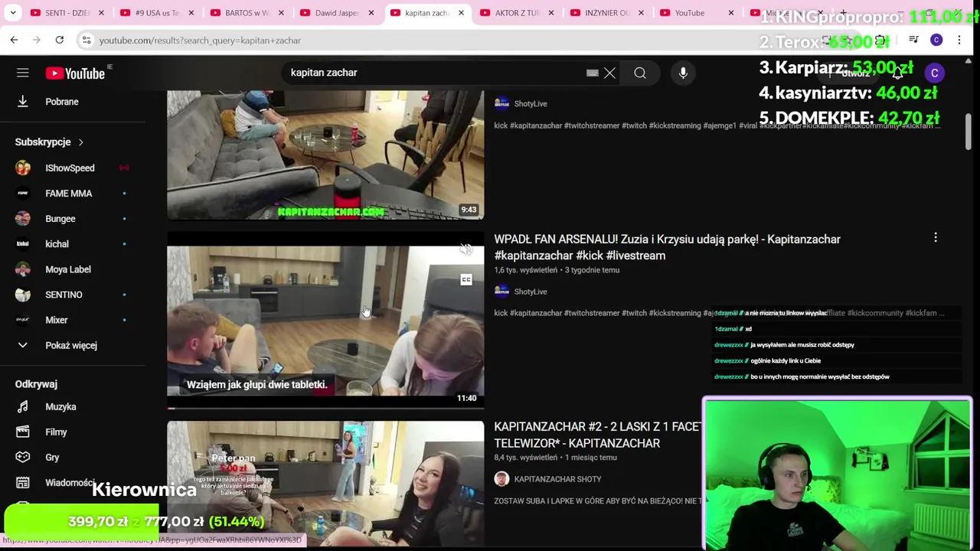Viewport: 980px width, 551px height.
Task: Open WPADŁ FAN ARSENALU video title
Action: coord(667,247)
